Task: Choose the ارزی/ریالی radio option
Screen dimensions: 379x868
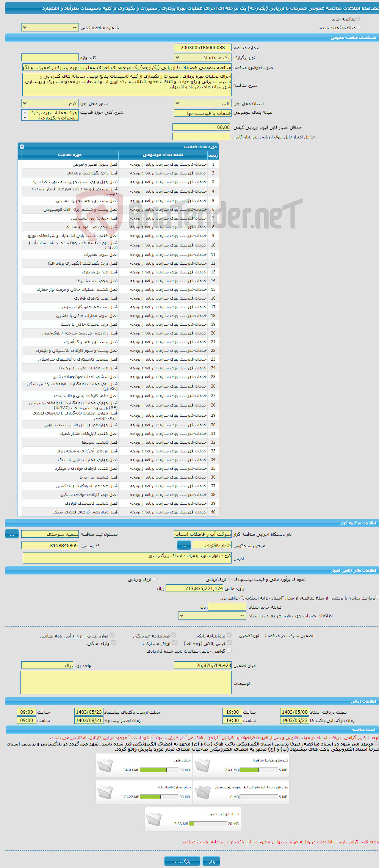Action: [229, 579]
